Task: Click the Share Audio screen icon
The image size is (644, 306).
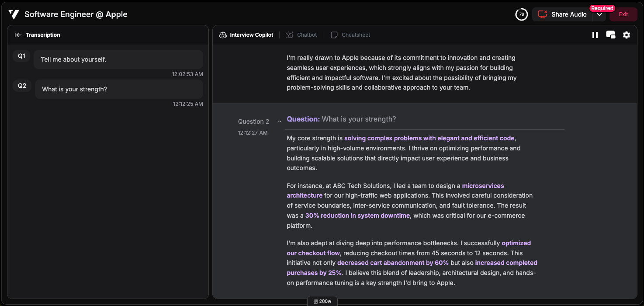Action: coord(543,14)
